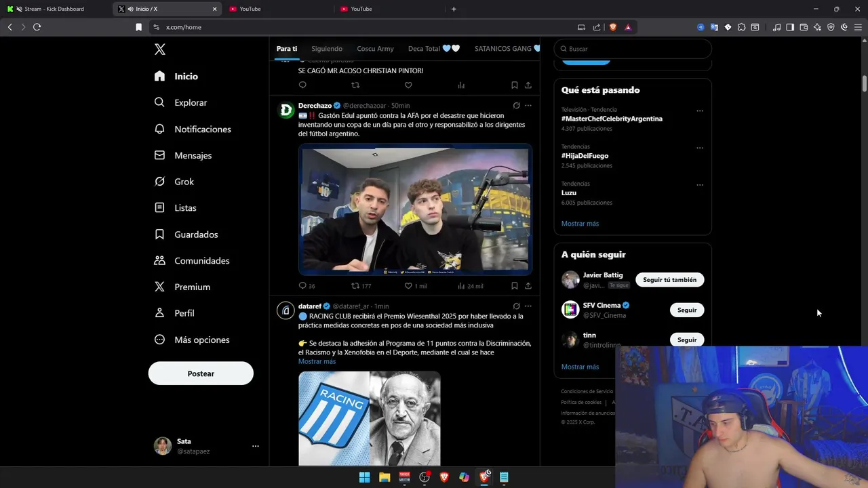The width and height of the screenshot is (868, 488).
Task: Click Mostrar más on dataref post
Action: point(317,361)
